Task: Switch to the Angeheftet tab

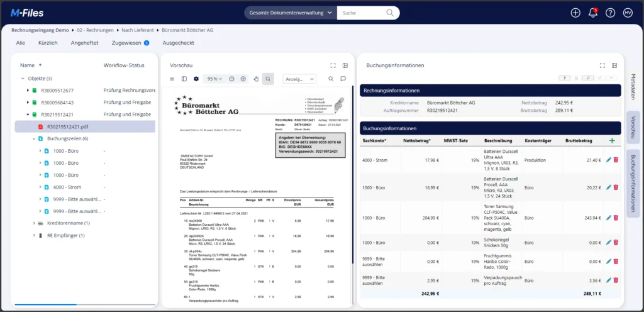Action: point(84,43)
